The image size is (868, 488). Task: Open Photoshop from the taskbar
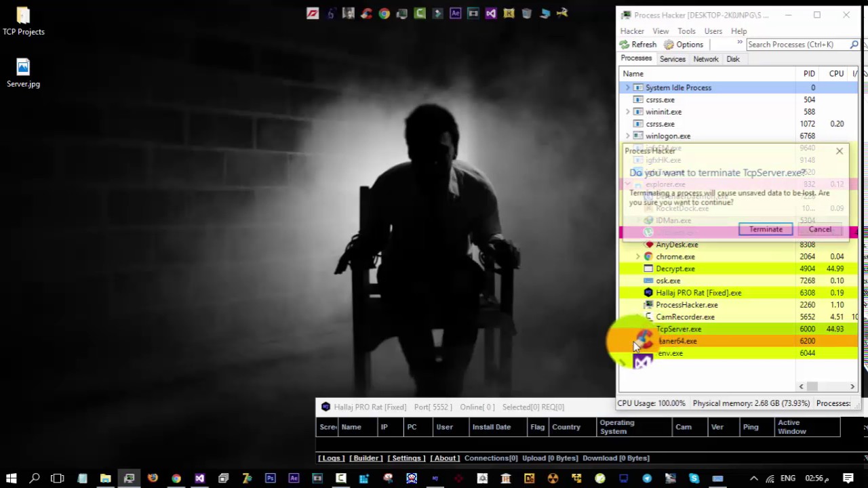coord(270,479)
